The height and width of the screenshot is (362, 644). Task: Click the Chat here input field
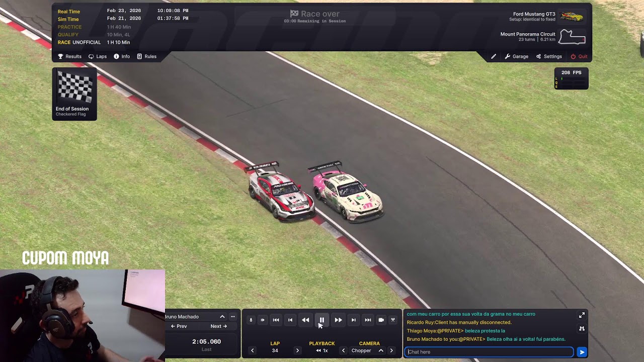(489, 352)
